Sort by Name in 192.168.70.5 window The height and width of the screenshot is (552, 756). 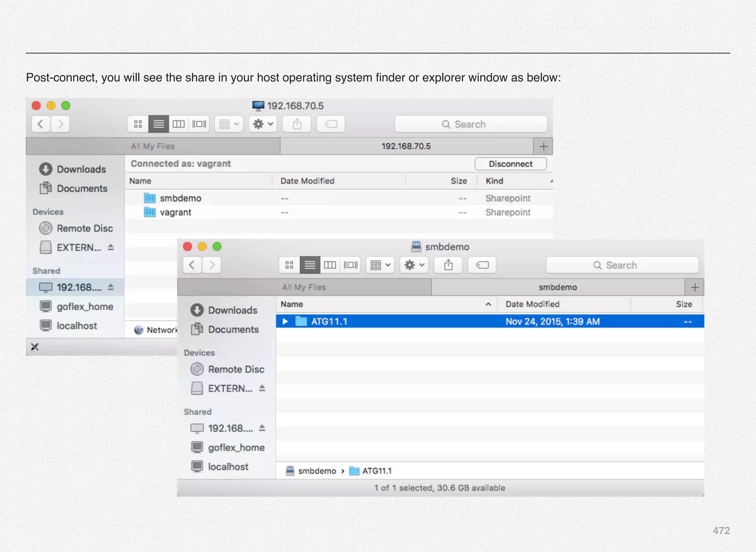click(x=198, y=181)
